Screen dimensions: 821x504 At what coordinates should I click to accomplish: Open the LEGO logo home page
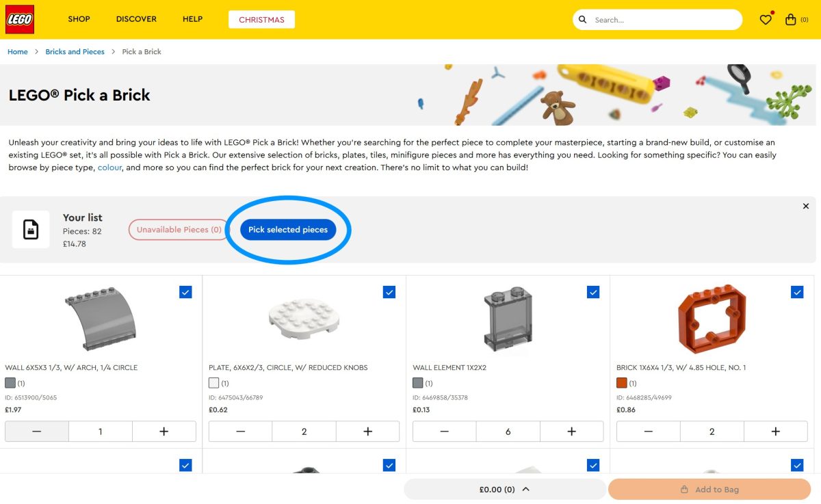click(20, 19)
